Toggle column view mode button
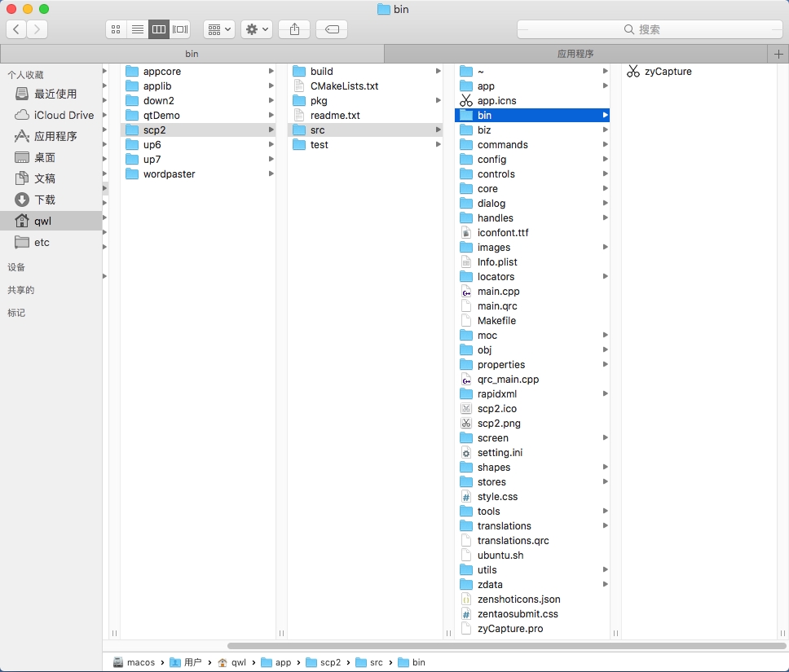The image size is (789, 672). tap(159, 29)
